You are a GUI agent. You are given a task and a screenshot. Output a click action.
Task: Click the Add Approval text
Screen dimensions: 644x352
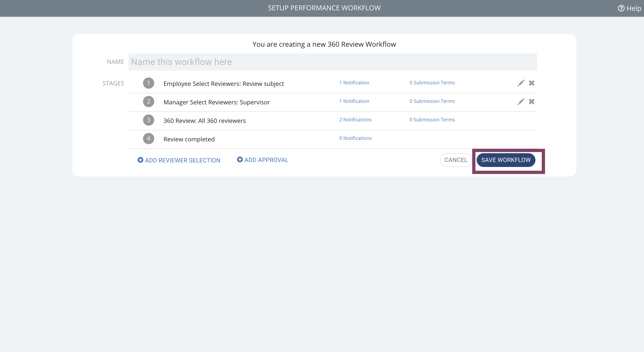266,160
